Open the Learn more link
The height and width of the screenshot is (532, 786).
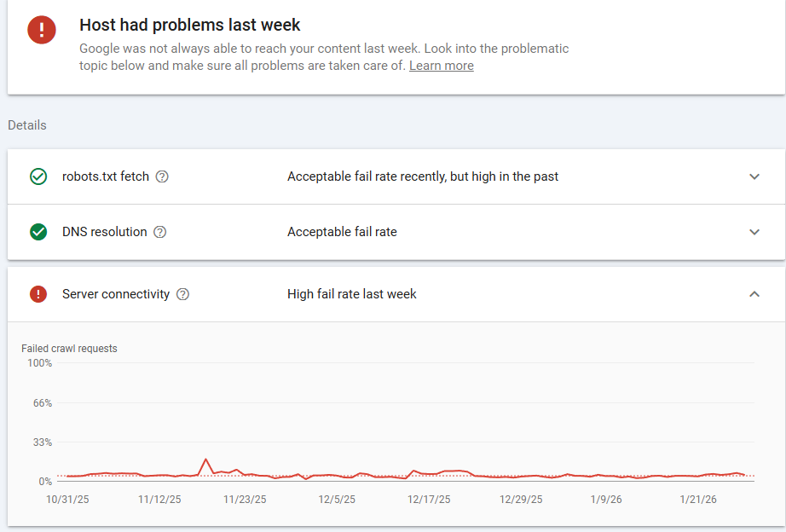click(441, 66)
